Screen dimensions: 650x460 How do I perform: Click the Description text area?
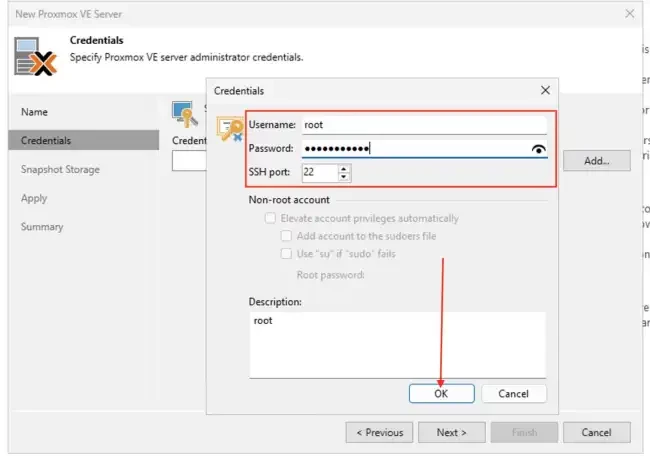(x=397, y=345)
